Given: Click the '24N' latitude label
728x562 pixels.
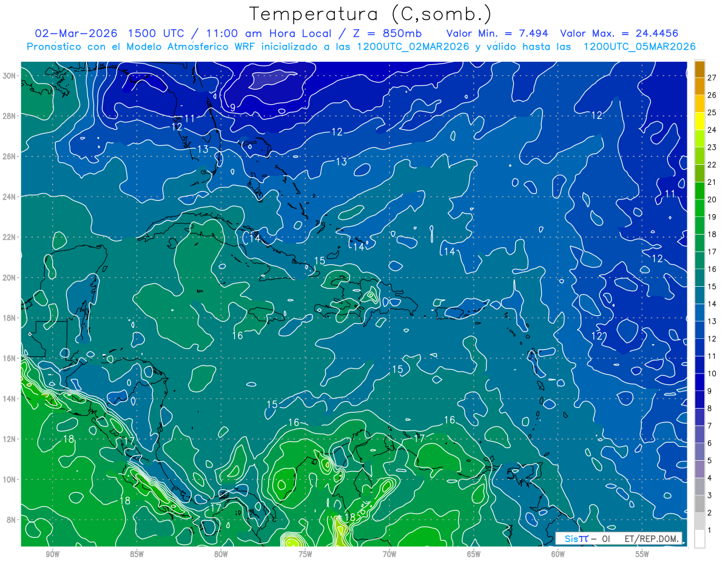Looking at the screenshot, I should pyautogui.click(x=10, y=196).
